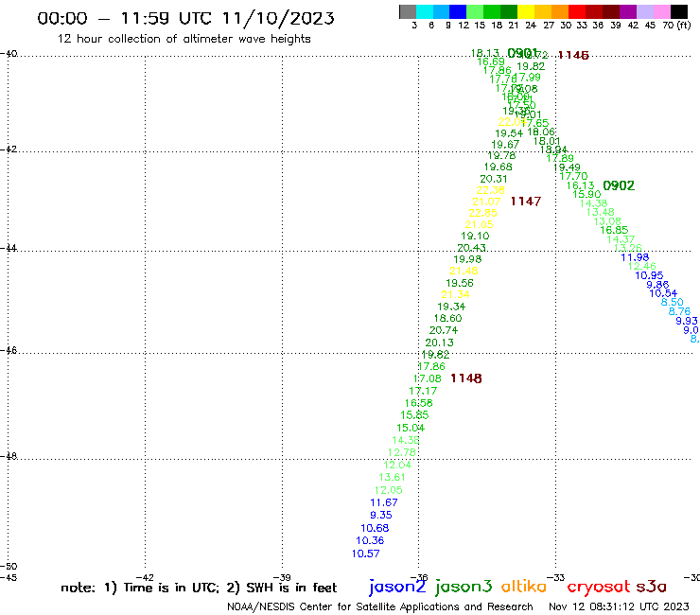Viewport: 700px width, 615px height.
Task: Select the wave height value 21.48
Action: pos(464,271)
